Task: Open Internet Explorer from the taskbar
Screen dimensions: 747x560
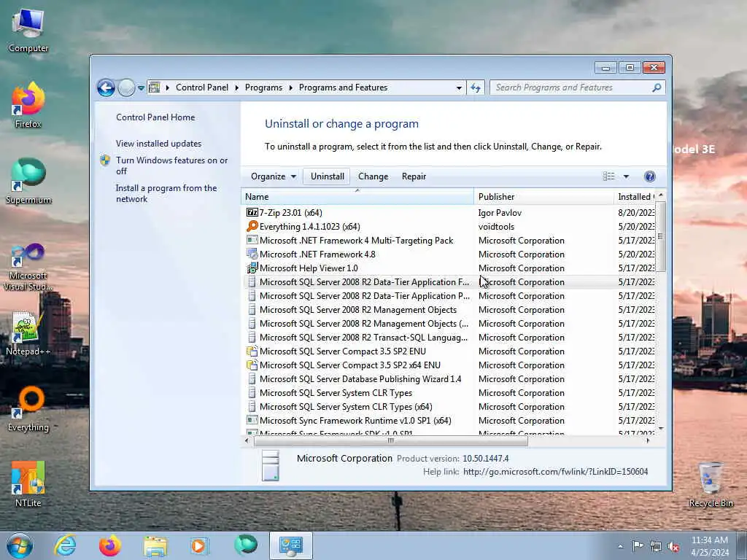Action: pyautogui.click(x=65, y=545)
